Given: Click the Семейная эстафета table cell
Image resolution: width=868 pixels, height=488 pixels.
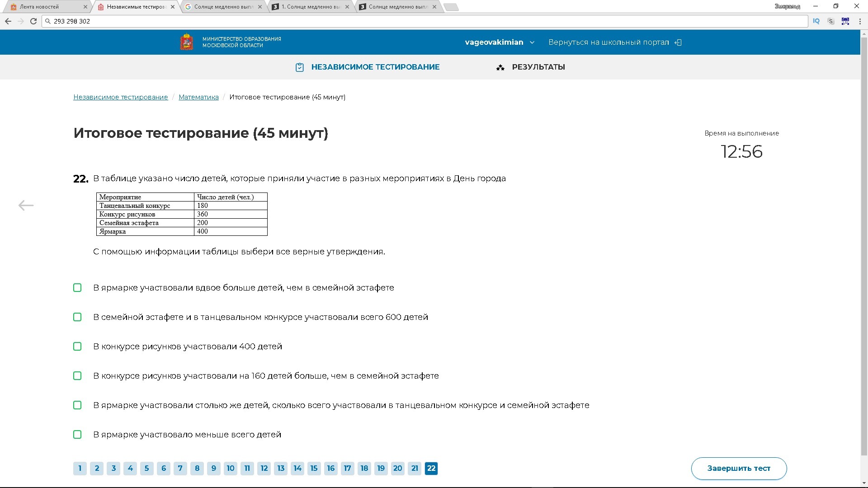Looking at the screenshot, I should click(x=145, y=223).
